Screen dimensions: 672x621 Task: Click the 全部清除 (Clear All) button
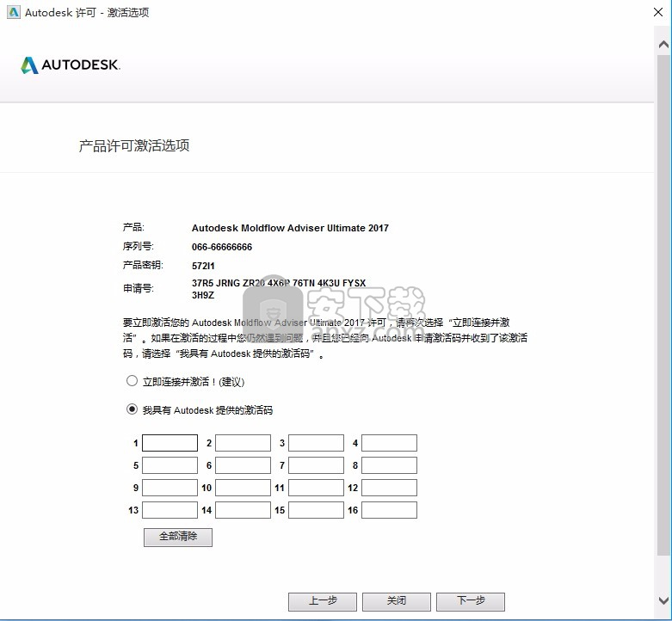pos(178,537)
